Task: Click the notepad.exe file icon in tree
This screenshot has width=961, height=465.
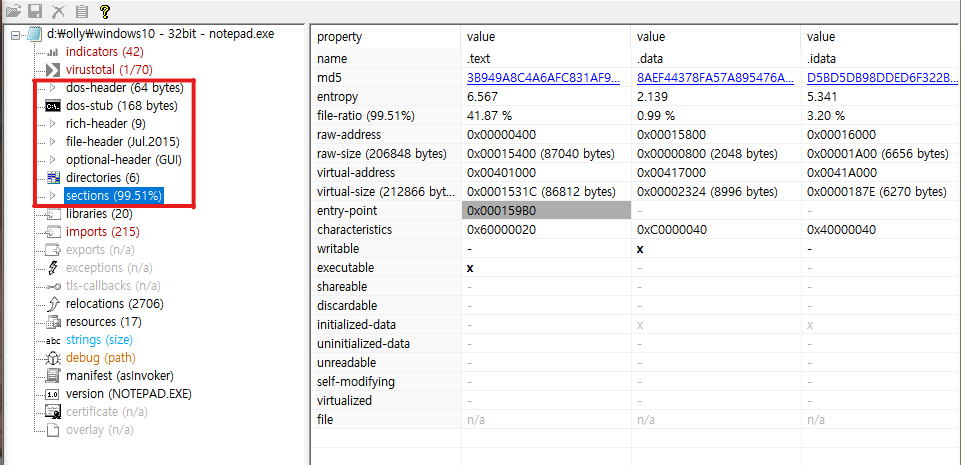Action: [35, 34]
